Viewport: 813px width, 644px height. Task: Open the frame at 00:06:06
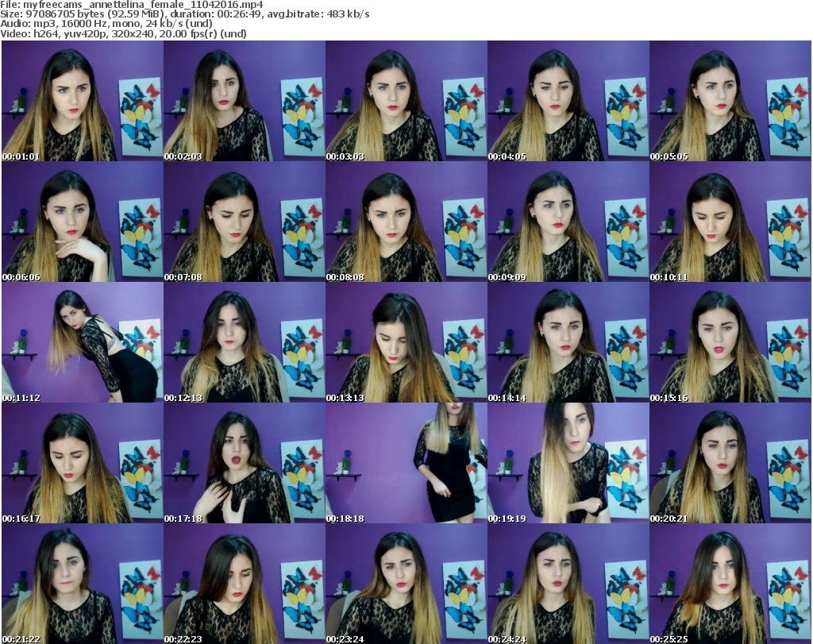(83, 222)
